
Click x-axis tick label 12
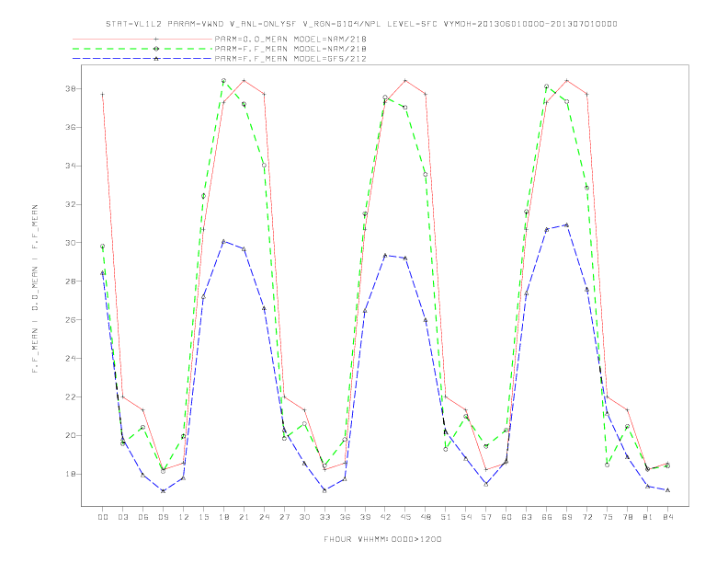click(184, 517)
